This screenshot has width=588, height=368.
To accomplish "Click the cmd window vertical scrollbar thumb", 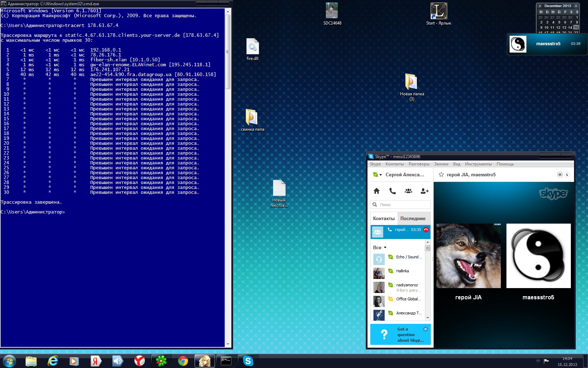I will [x=228, y=52].
